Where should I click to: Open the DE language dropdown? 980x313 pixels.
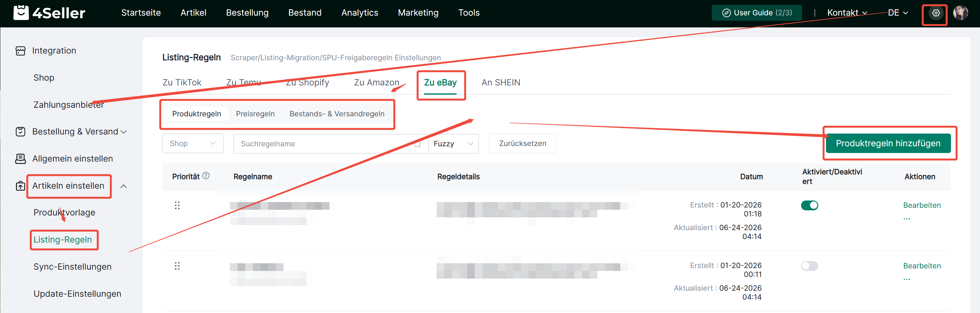tap(898, 13)
